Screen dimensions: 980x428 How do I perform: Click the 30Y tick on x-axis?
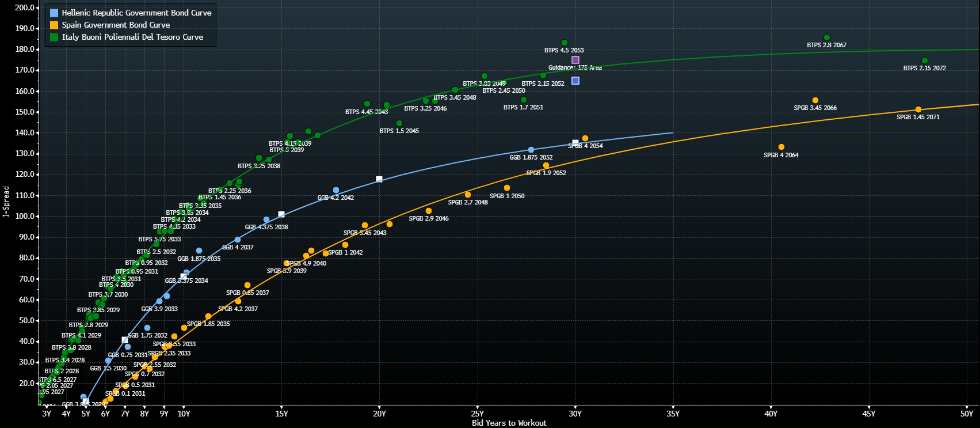(x=575, y=414)
